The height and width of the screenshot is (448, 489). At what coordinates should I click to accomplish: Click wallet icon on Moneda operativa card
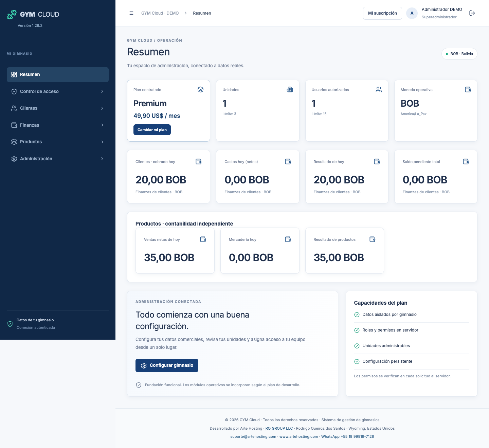[468, 90]
